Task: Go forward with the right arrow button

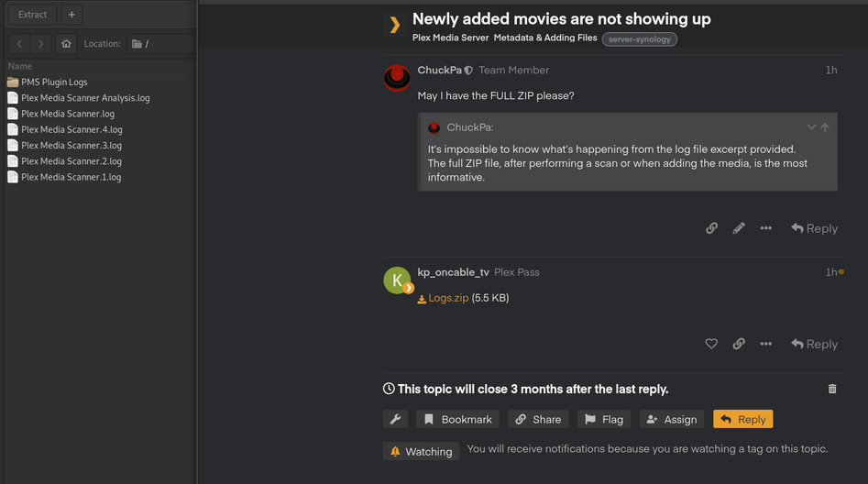Action: (x=40, y=44)
